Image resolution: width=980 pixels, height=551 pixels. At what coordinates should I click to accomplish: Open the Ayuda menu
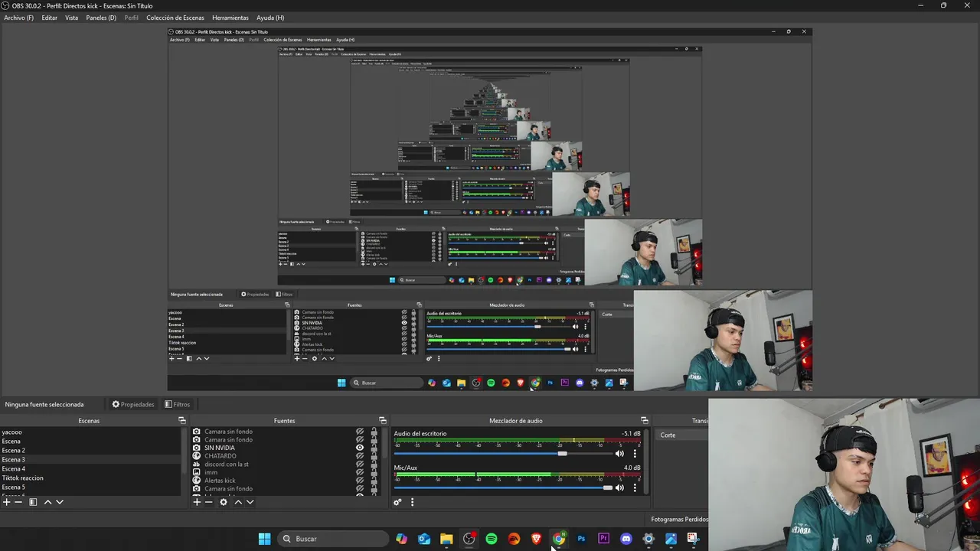pyautogui.click(x=270, y=18)
